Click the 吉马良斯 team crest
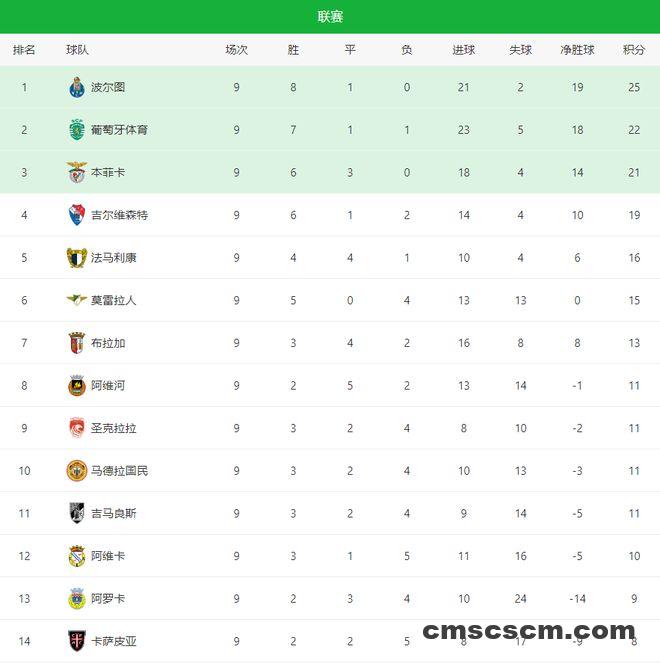This screenshot has height=664, width=660. [77, 513]
